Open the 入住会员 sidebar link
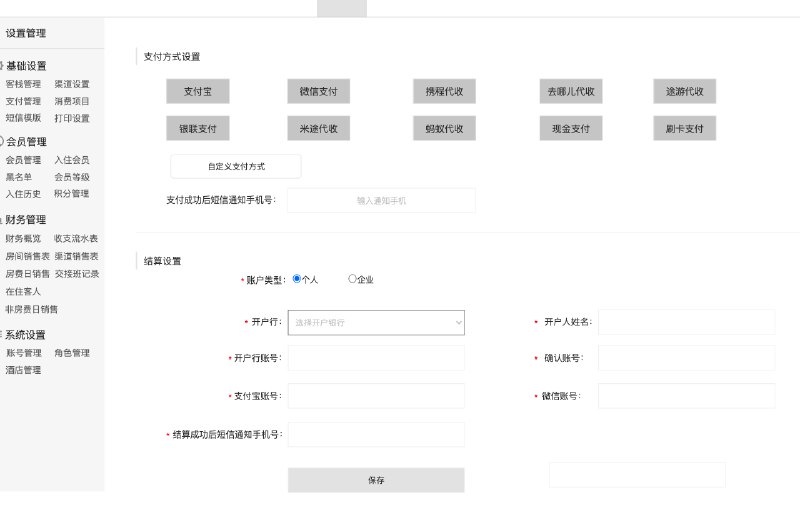 pyautogui.click(x=72, y=160)
